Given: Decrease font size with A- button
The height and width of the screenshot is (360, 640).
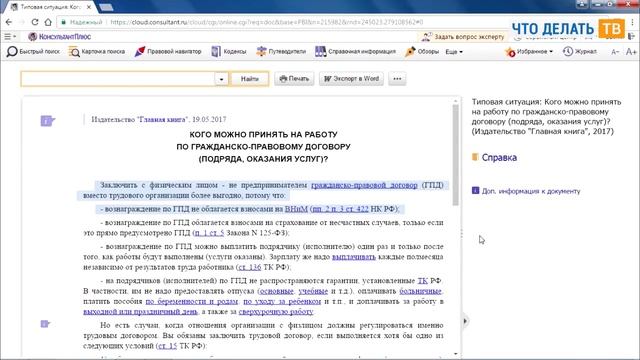Looking at the screenshot, I should 615,52.
